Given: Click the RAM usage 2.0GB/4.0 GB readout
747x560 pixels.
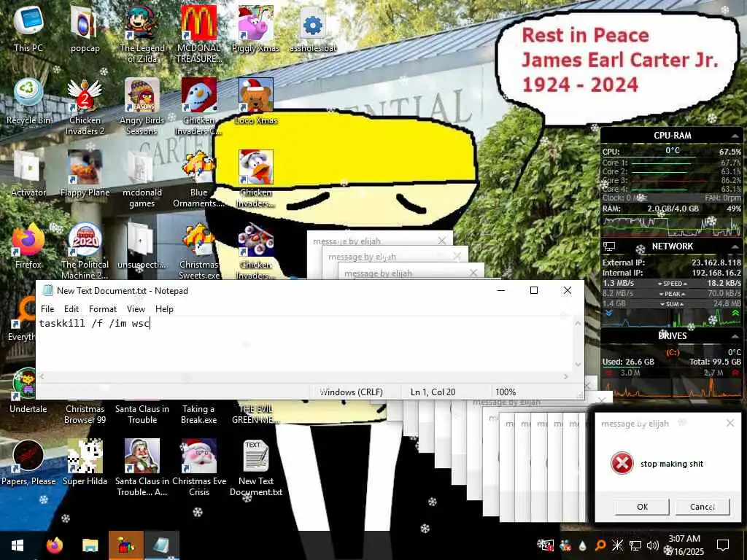Looking at the screenshot, I should point(673,209).
